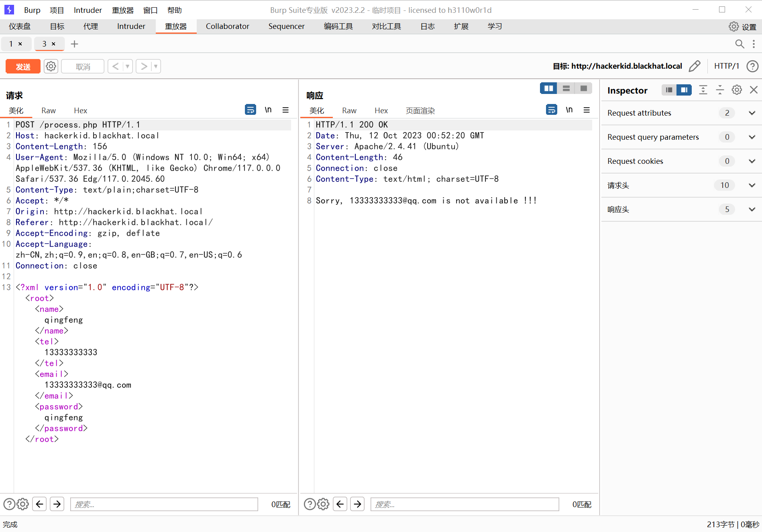Click the 取消 cancel button

pyautogui.click(x=83, y=67)
